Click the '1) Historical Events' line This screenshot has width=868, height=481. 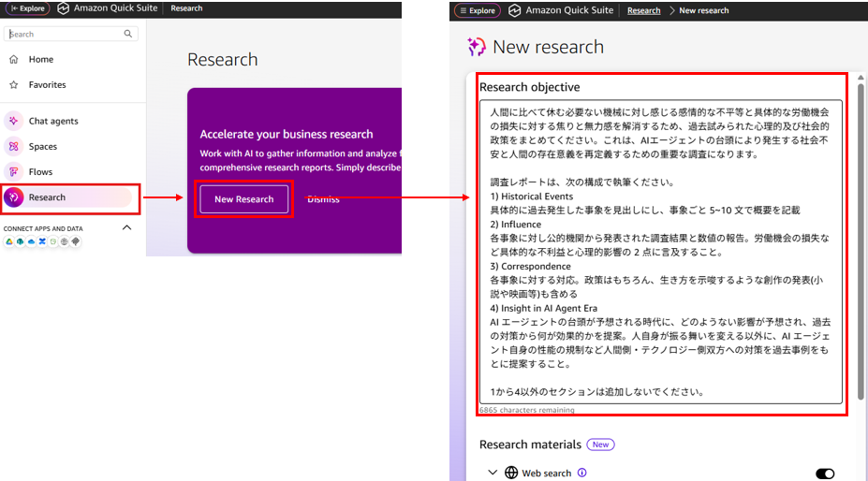(532, 196)
